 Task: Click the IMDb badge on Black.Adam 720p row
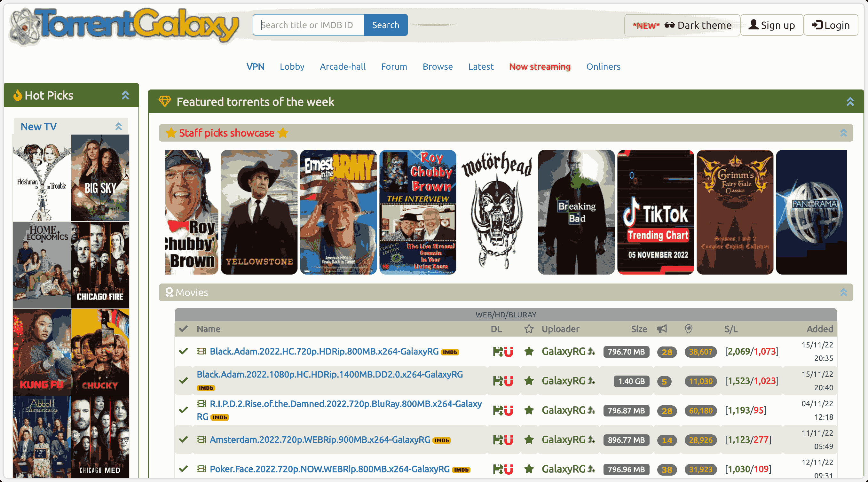450,352
